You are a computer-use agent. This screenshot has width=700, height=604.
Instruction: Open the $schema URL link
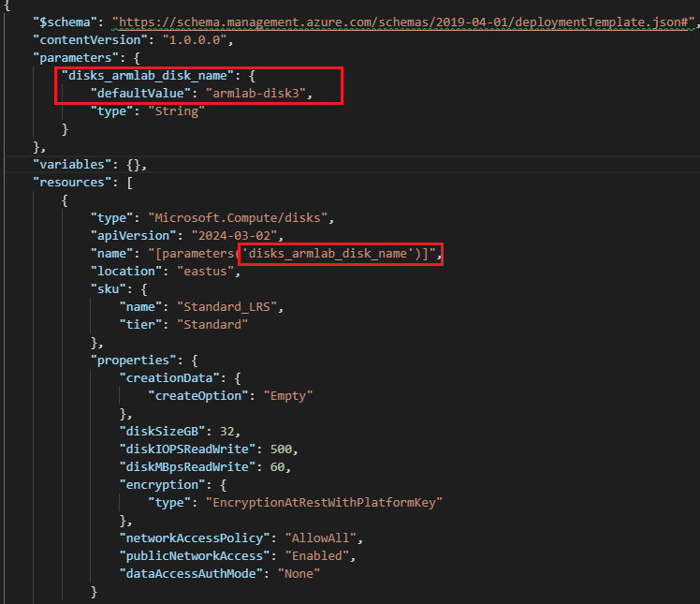(404, 22)
